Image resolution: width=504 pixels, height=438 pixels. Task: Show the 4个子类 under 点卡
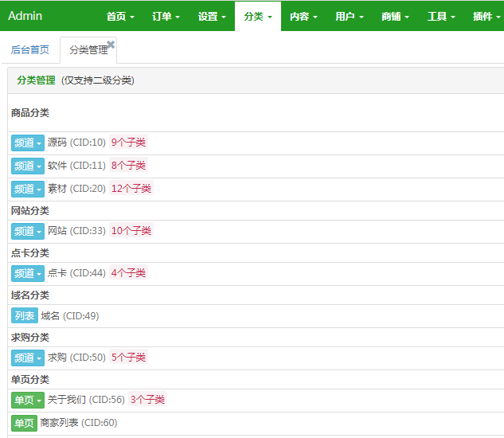pos(128,272)
